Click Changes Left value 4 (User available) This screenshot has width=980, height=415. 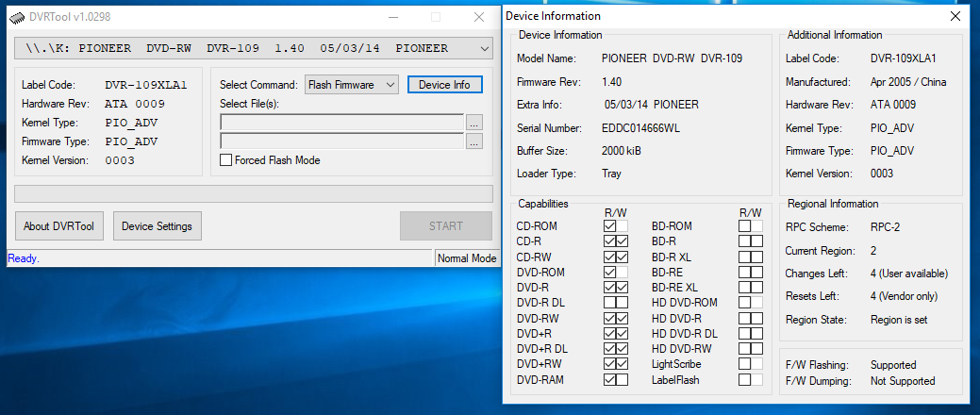pos(908,274)
